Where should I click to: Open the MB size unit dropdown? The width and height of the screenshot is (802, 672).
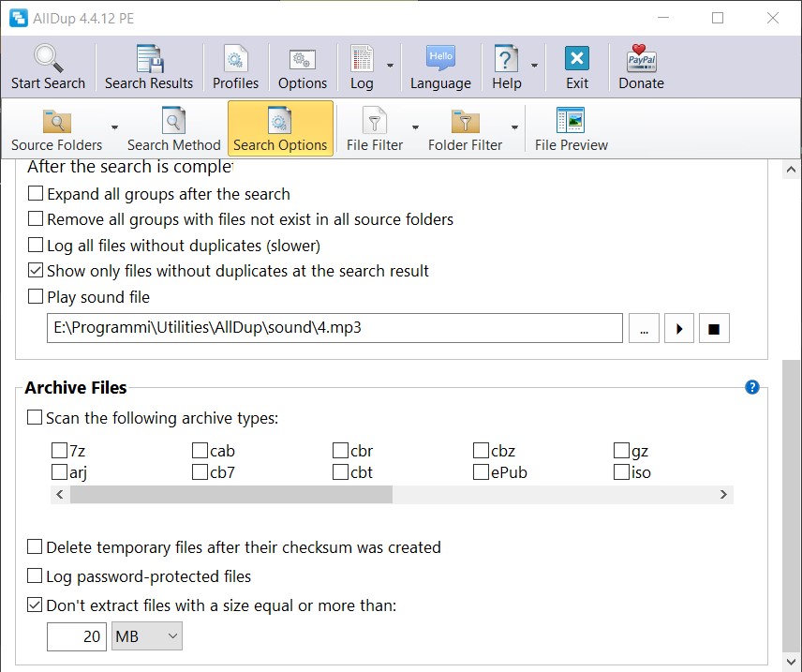pos(147,636)
